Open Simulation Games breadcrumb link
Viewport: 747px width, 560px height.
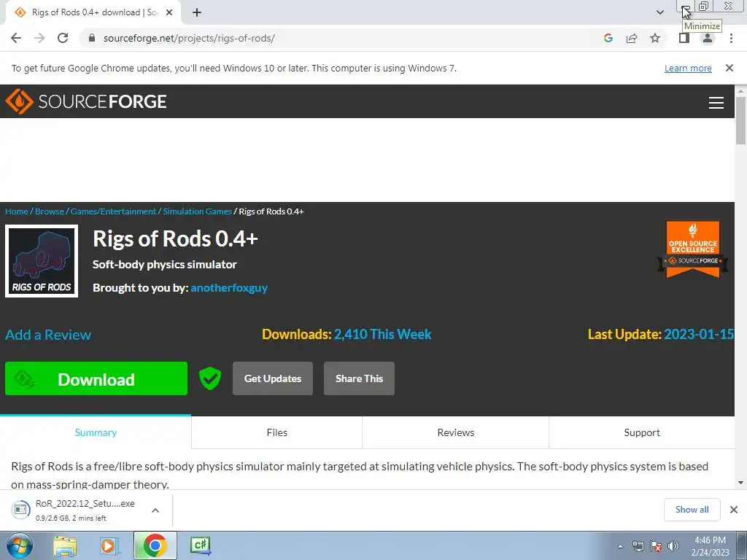(197, 211)
